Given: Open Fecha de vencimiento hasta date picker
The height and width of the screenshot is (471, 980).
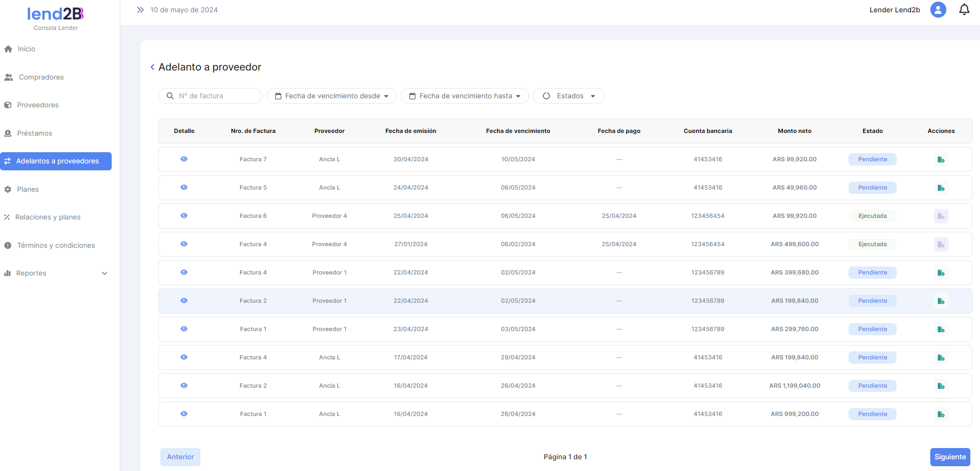Looking at the screenshot, I should coord(464,96).
